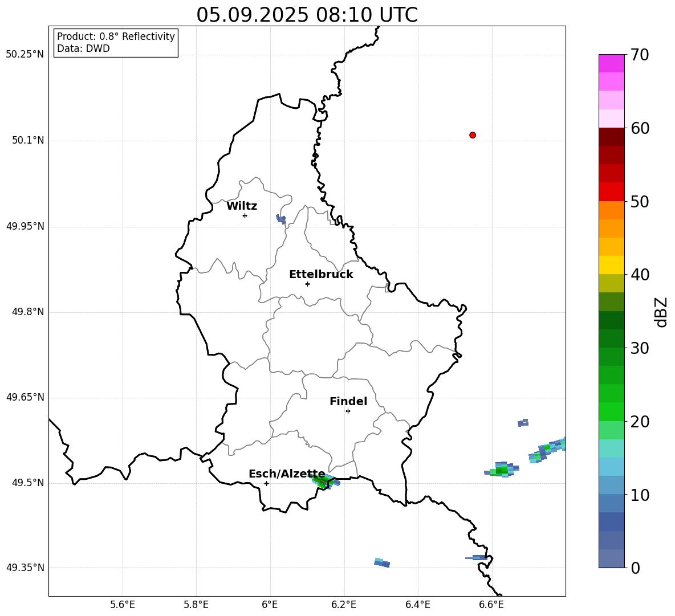Click the 5.8°E longitude label
This screenshot has height=616, width=675.
[x=196, y=605]
